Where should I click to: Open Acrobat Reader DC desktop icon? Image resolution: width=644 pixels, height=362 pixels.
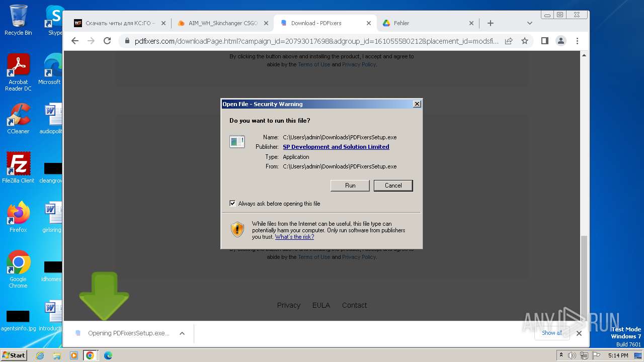18,73
